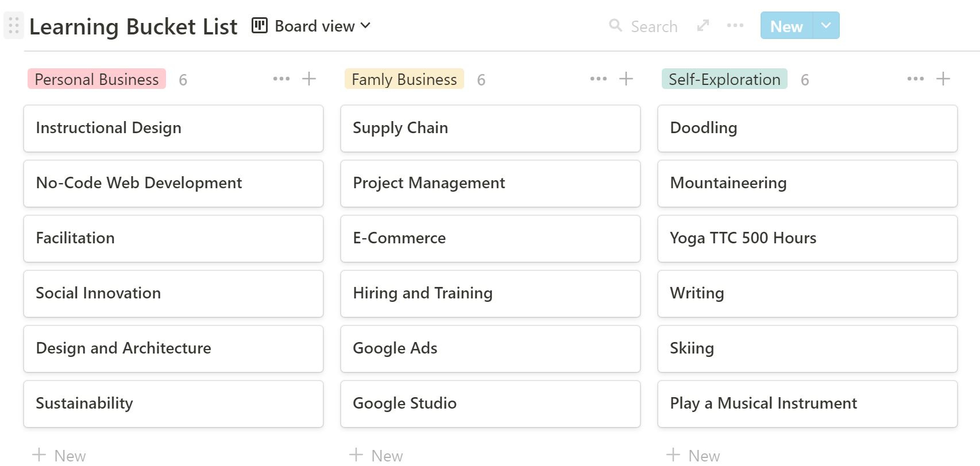980x466 pixels.
Task: Add new item below Google Studio card
Action: (x=377, y=455)
